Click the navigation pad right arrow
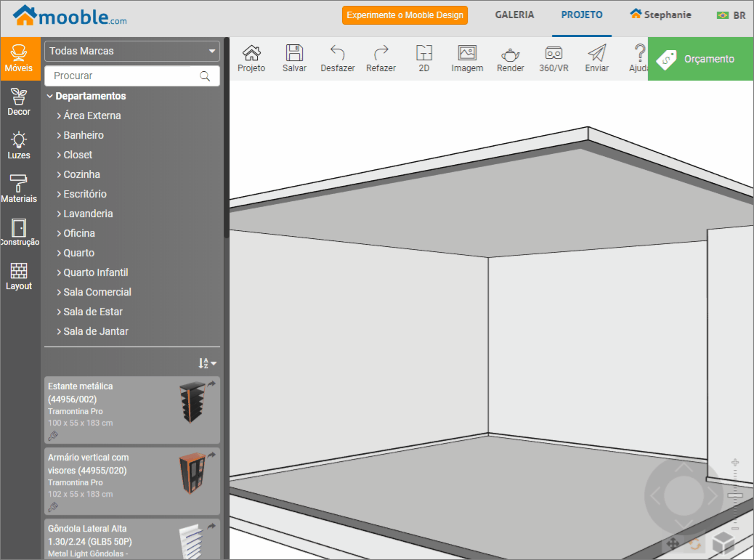 (712, 495)
